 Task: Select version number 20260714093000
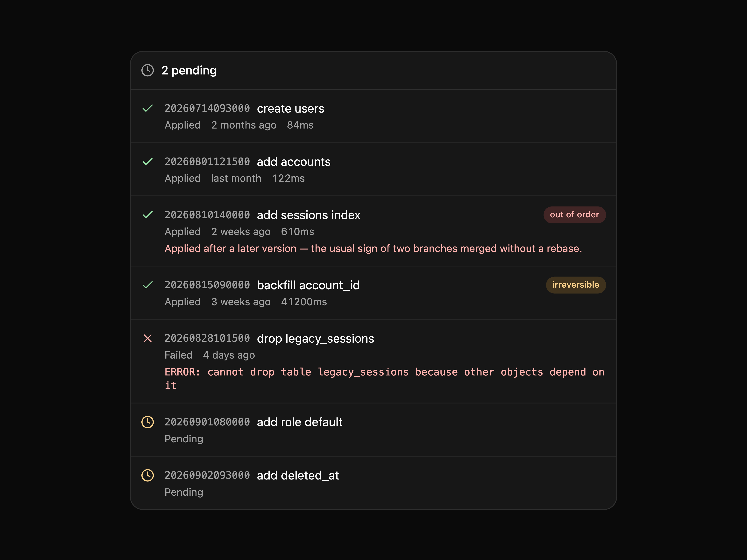(207, 108)
